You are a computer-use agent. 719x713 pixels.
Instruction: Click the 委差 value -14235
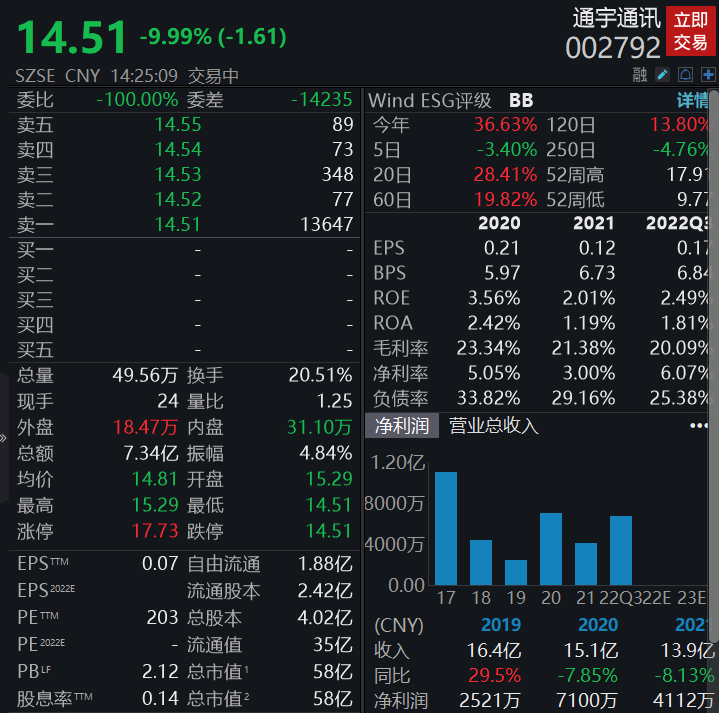tap(322, 100)
